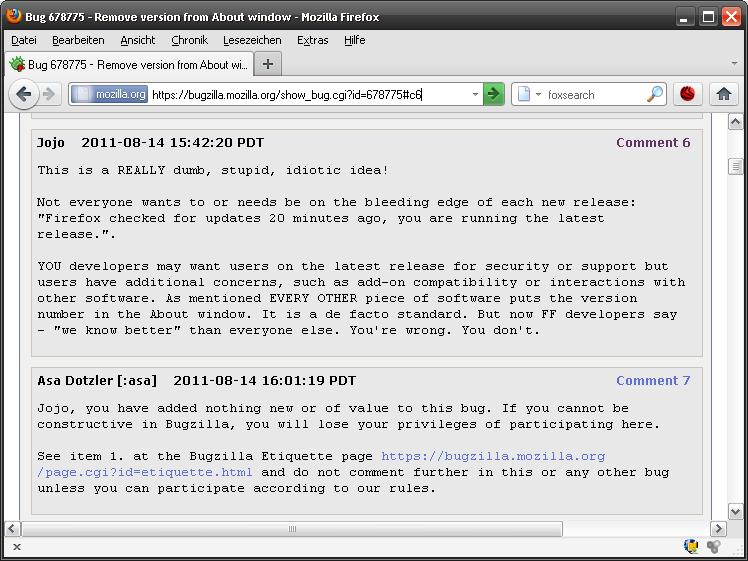The height and width of the screenshot is (561, 748).
Task: Select the Bug 678775 tab
Action: click(x=129, y=64)
